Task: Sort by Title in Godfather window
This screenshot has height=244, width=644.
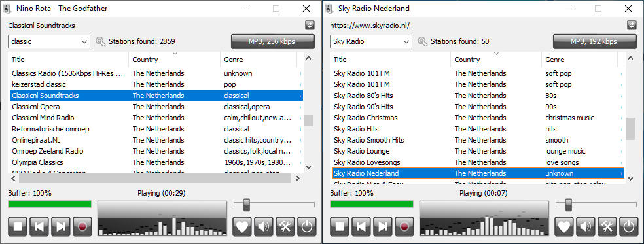Action: [68, 60]
